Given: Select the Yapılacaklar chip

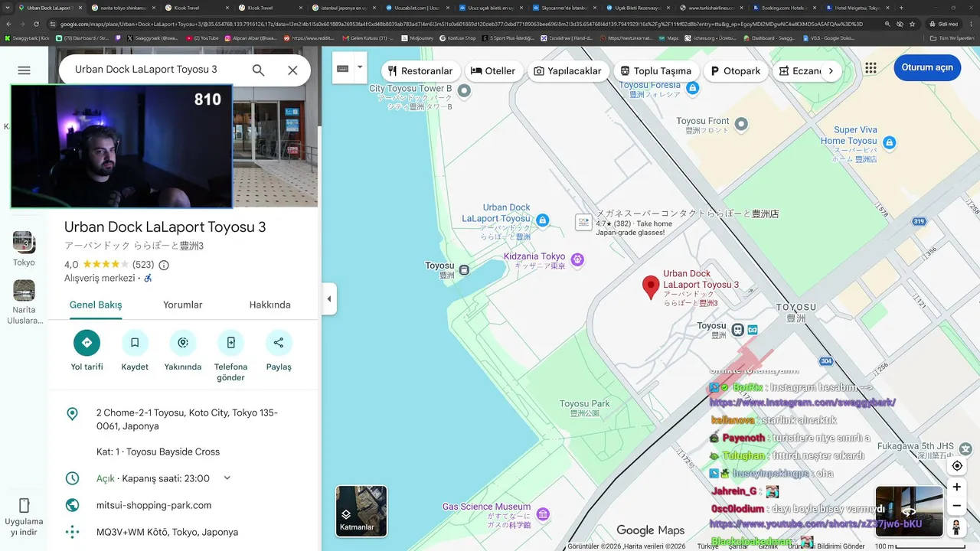Looking at the screenshot, I should pos(567,70).
